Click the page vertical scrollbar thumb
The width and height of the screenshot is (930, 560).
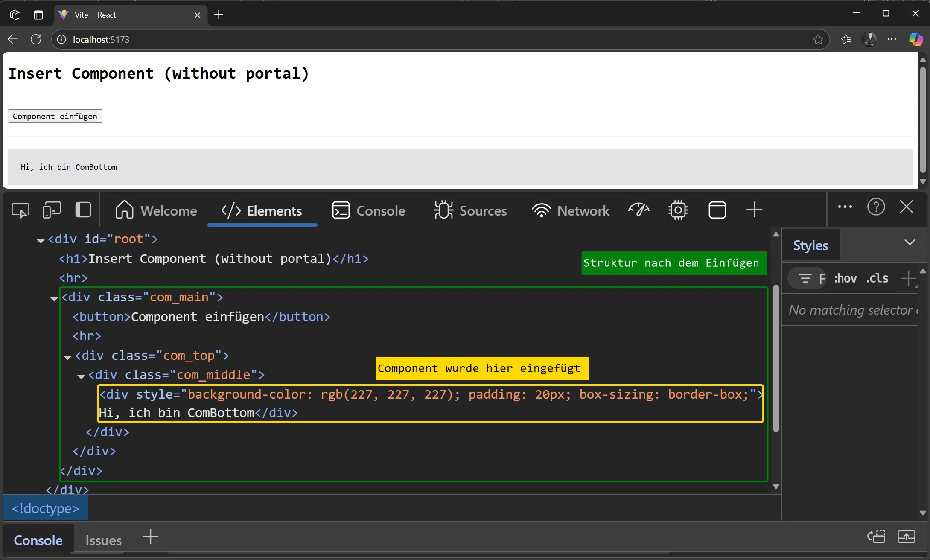923,120
